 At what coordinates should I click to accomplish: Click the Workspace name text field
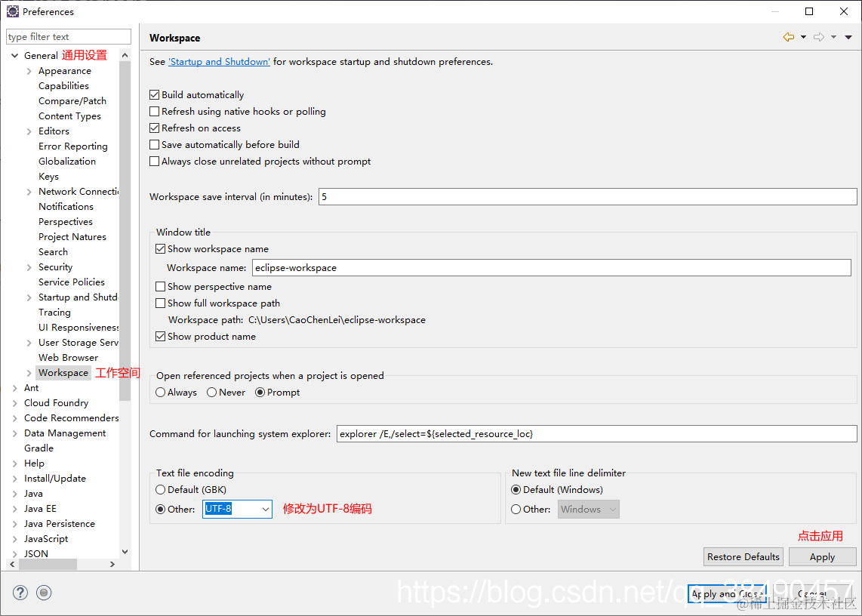552,268
